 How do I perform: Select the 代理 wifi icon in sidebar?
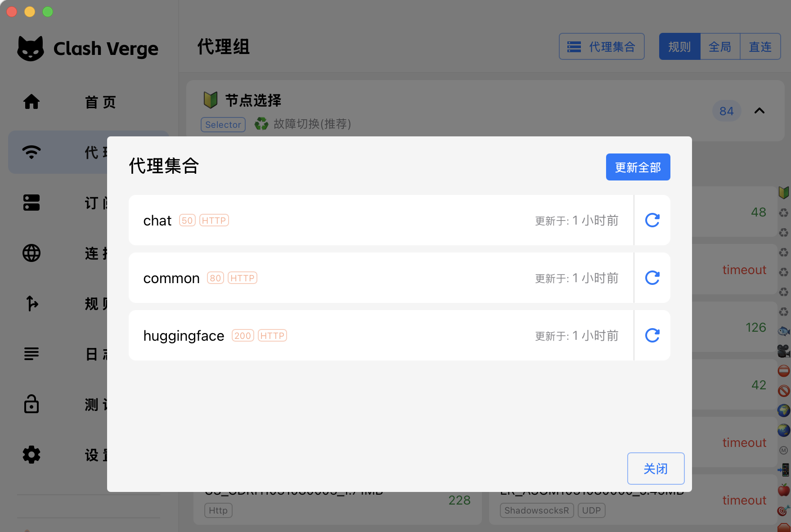click(31, 152)
